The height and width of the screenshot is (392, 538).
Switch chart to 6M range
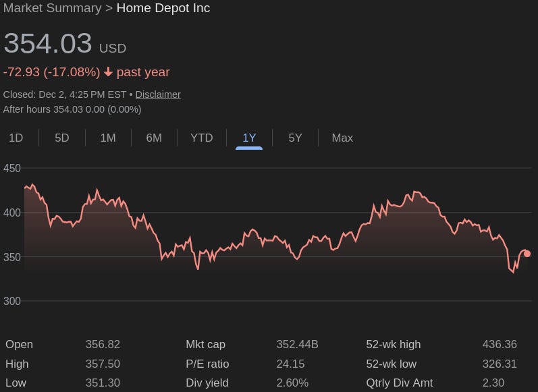click(x=154, y=138)
